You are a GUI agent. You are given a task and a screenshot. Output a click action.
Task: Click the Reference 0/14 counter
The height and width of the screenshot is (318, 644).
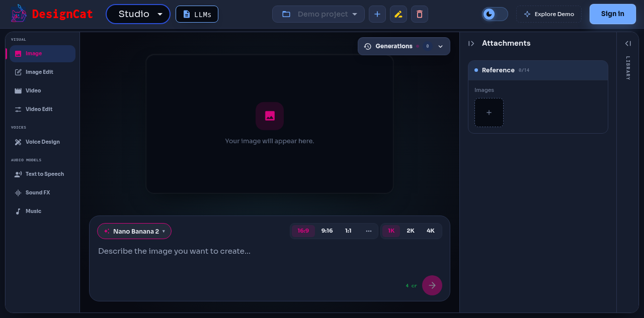pos(524,70)
